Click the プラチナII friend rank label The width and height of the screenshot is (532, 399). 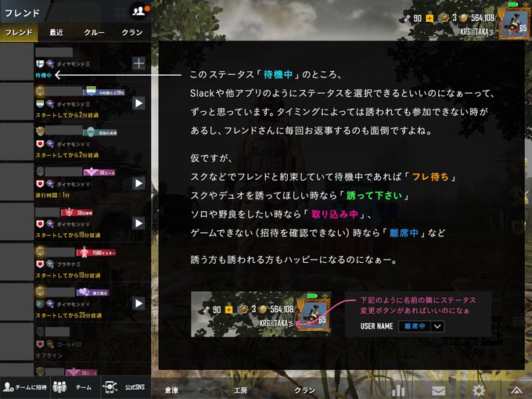coord(69,264)
